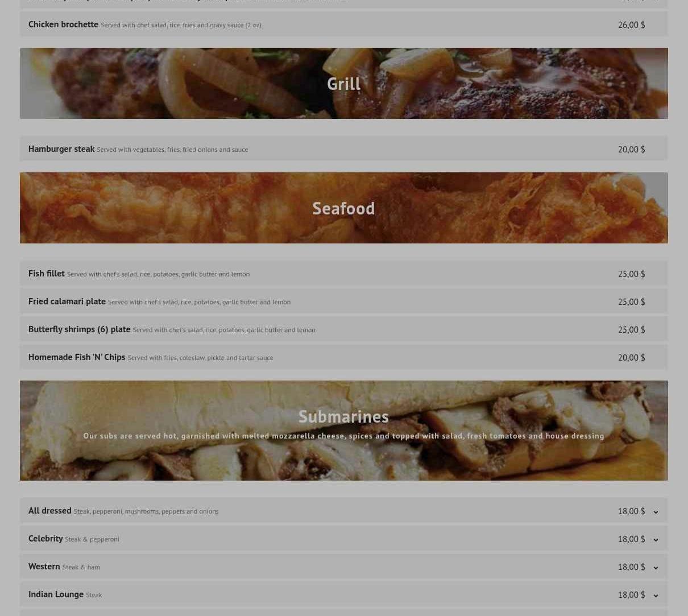
Task: Choose the Fried calamari plate row
Action: pos(343,301)
